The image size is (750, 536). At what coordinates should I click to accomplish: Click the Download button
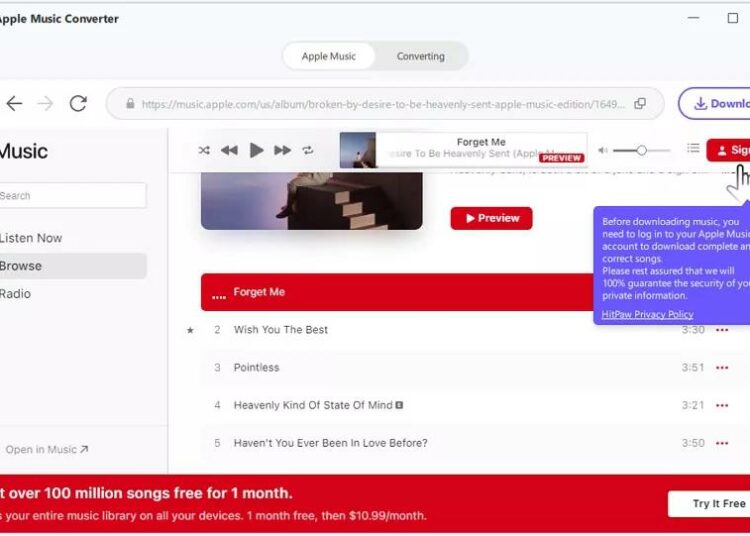pos(714,103)
